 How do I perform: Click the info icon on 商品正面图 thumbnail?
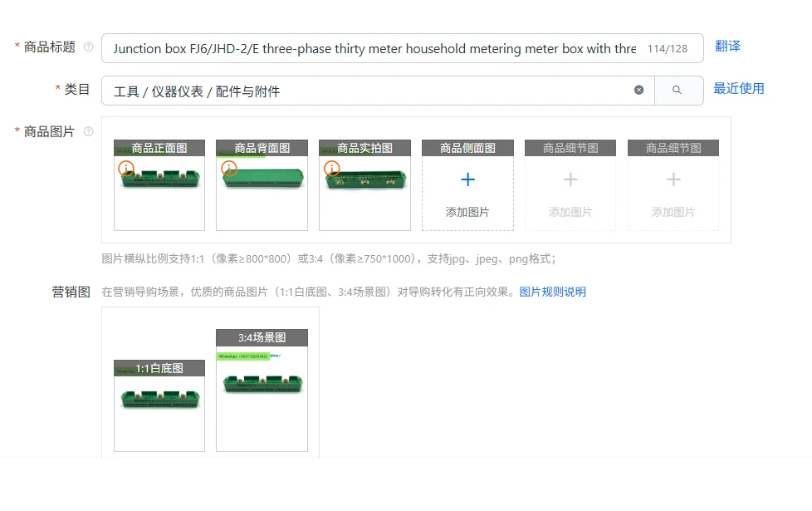(x=125, y=168)
